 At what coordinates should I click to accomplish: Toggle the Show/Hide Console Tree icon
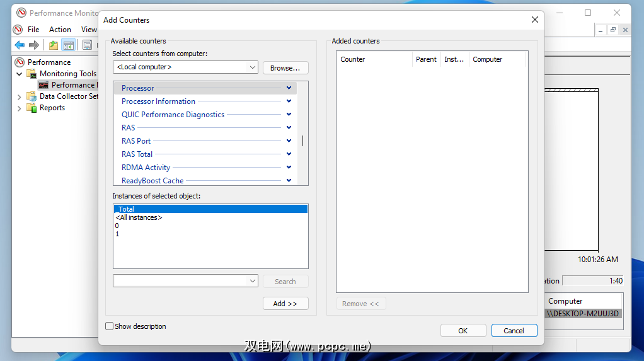(68, 45)
